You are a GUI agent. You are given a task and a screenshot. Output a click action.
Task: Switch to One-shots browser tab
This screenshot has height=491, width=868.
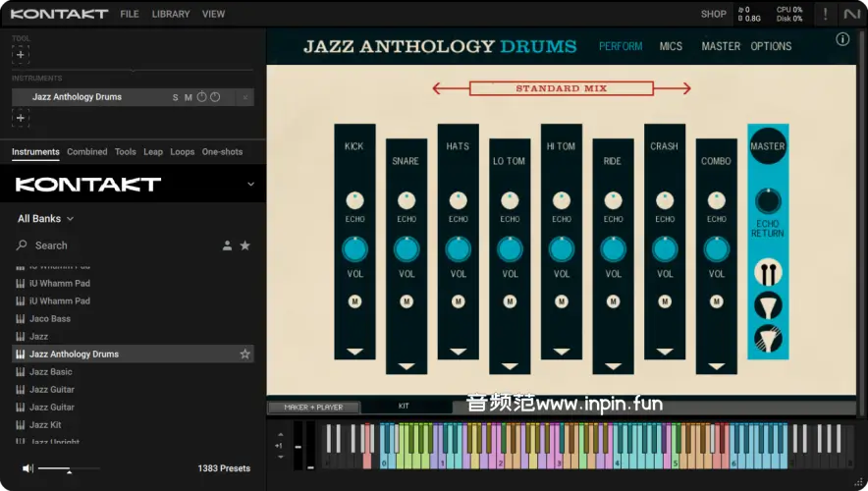(222, 151)
